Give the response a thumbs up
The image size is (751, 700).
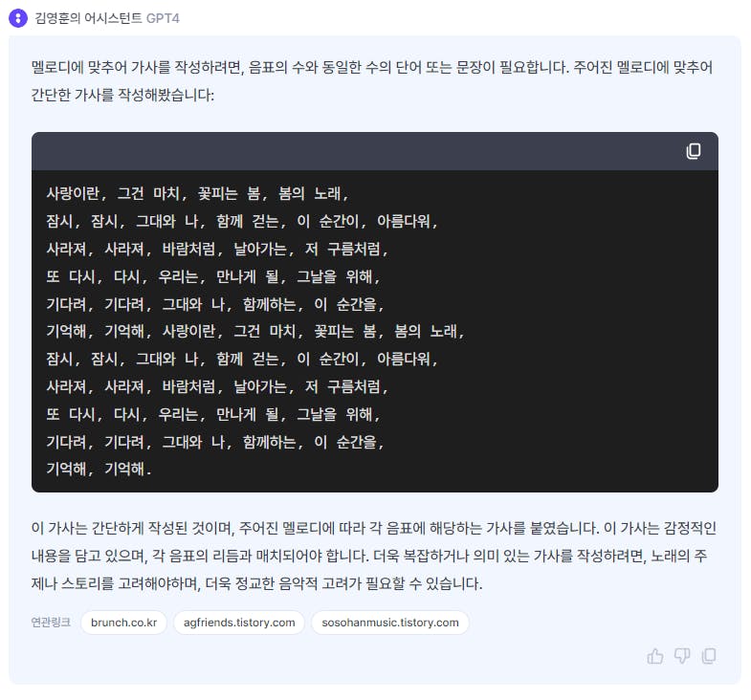click(654, 655)
